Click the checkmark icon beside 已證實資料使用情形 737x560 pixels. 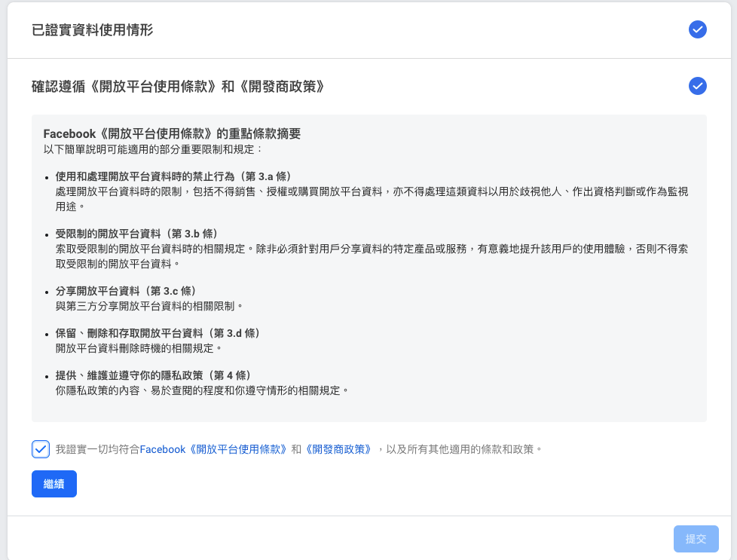point(698,29)
